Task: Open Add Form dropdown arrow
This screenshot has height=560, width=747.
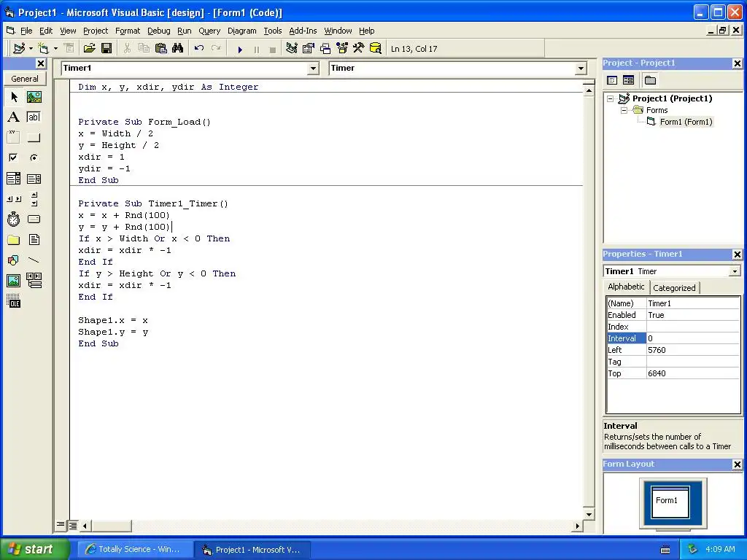Action: coord(55,49)
